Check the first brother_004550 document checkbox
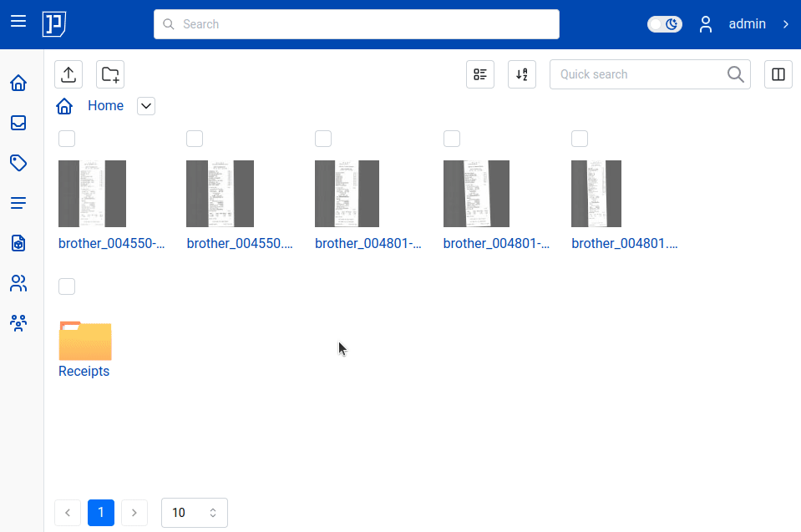The width and height of the screenshot is (801, 532). 67,139
